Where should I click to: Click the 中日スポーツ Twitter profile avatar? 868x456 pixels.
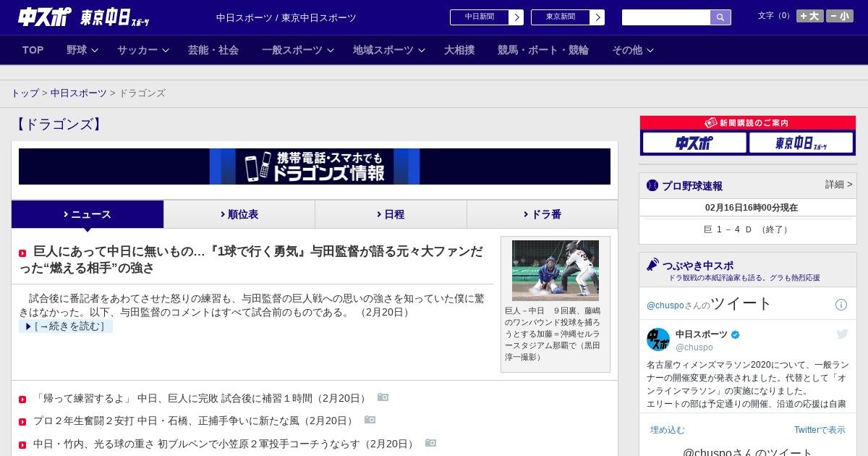click(x=658, y=339)
